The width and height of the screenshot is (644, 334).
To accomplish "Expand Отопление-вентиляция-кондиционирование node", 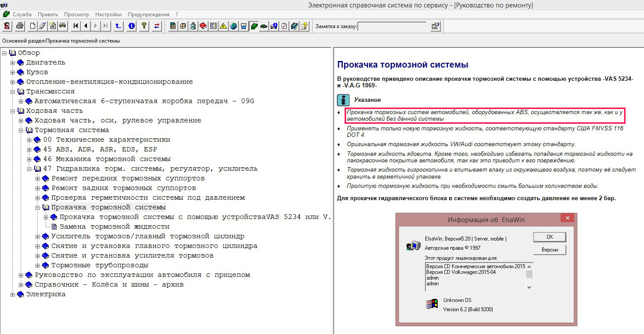I will [13, 82].
